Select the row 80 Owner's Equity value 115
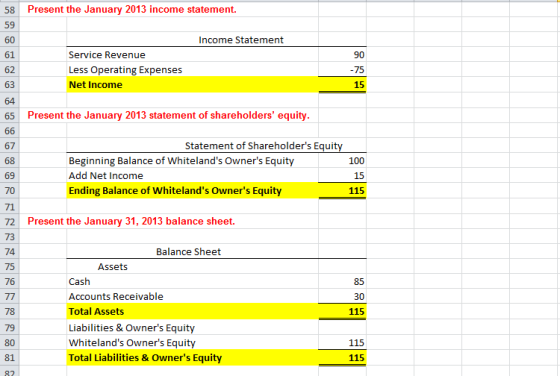The image size is (560, 376). (x=342, y=342)
